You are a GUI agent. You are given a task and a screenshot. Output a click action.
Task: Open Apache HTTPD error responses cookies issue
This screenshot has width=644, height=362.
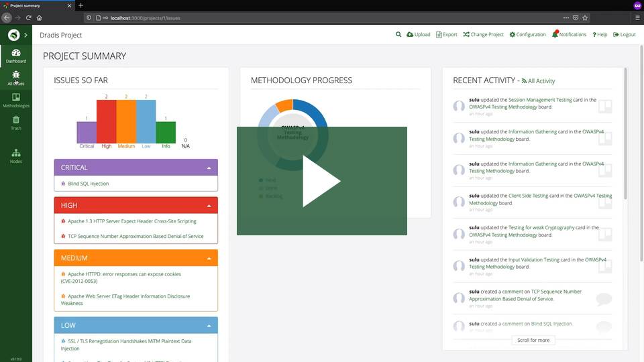click(x=121, y=278)
